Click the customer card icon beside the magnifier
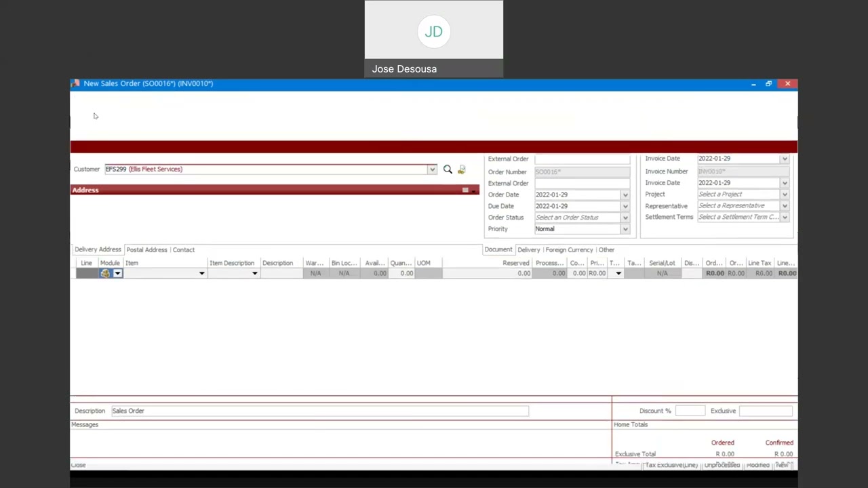The width and height of the screenshot is (868, 488). pyautogui.click(x=462, y=169)
